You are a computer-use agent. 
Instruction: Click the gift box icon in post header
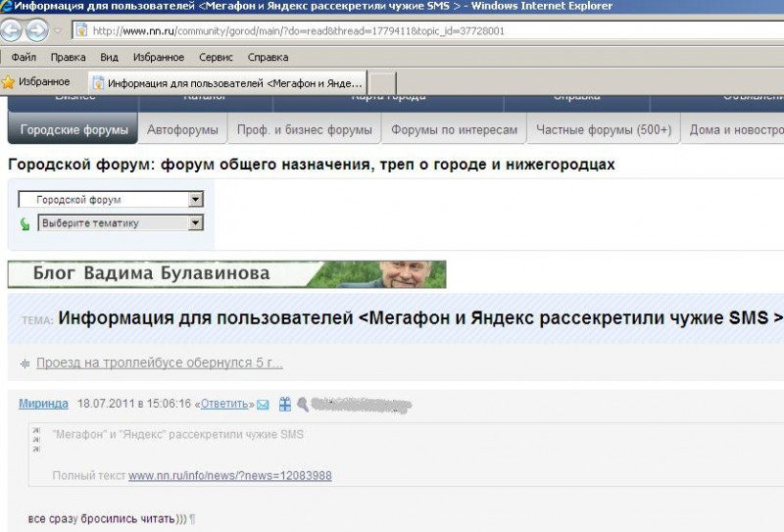[x=284, y=404]
